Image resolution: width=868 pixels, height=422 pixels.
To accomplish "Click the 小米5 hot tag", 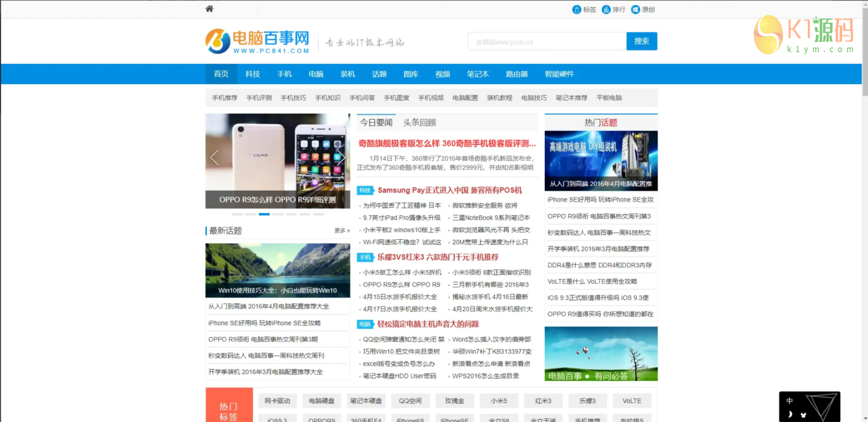I will pos(499,401).
